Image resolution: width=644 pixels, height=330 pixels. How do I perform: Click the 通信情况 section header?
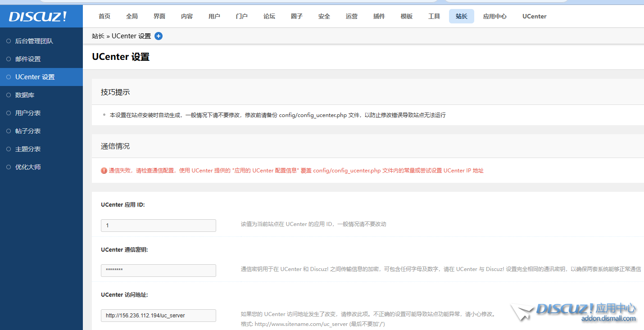point(115,146)
